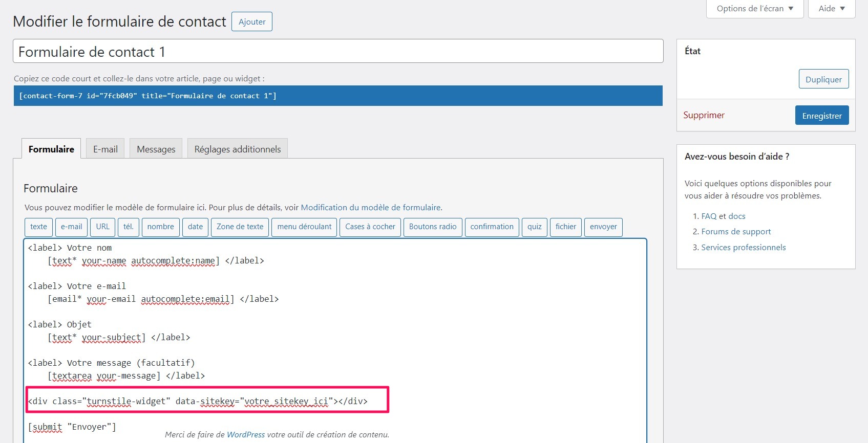Insert a menu déroulant tag

coord(304,227)
